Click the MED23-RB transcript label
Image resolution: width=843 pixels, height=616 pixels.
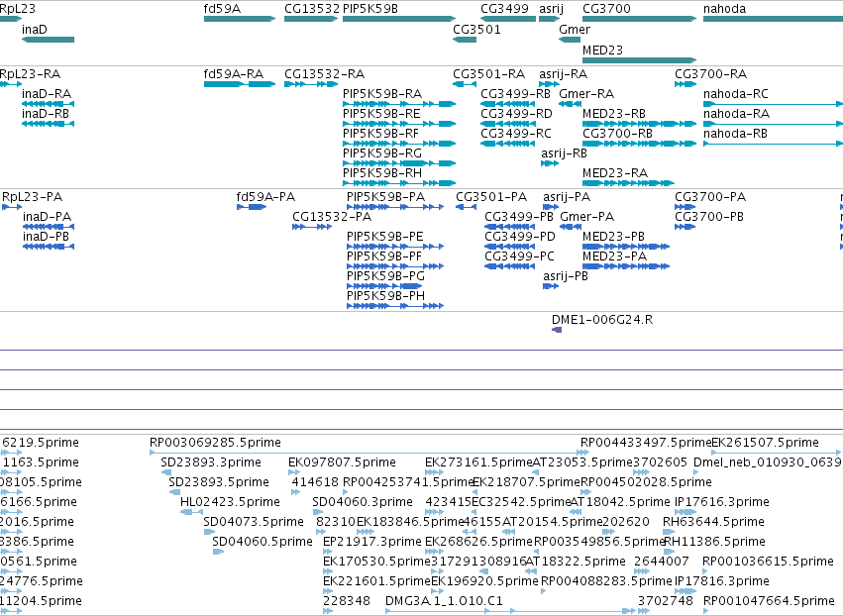pos(613,114)
